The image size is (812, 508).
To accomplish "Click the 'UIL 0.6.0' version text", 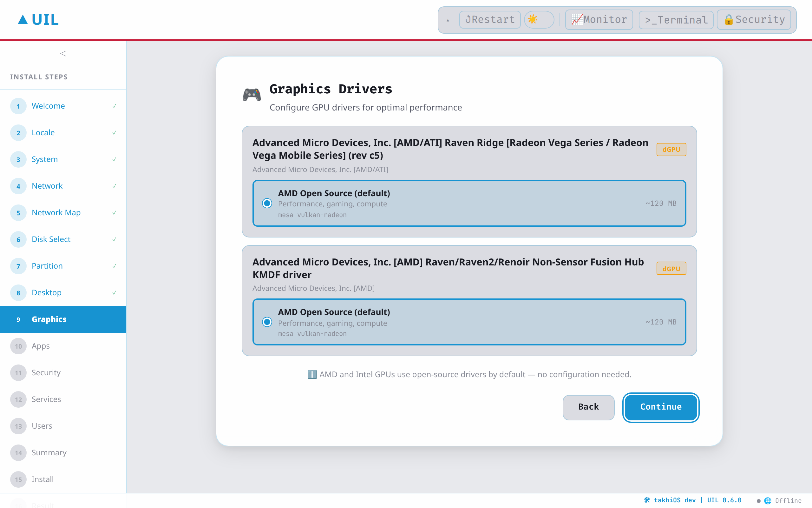I will pos(724,500).
